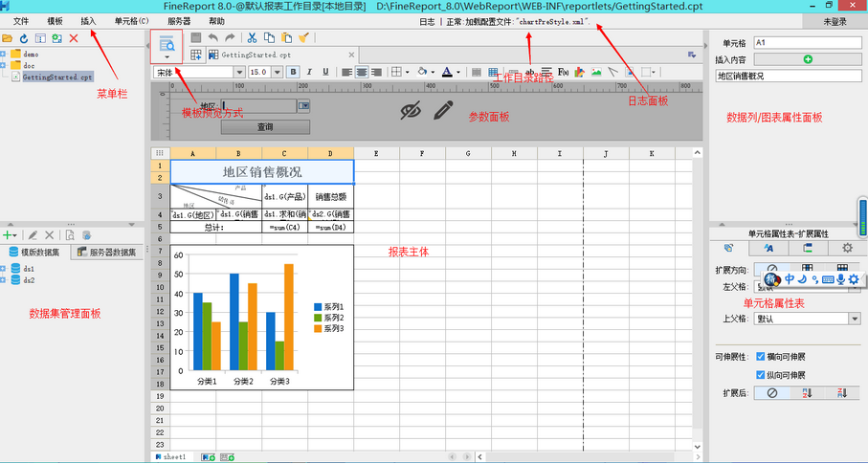868x464 pixels.
Task: Click green plus insert content button
Action: [x=808, y=59]
